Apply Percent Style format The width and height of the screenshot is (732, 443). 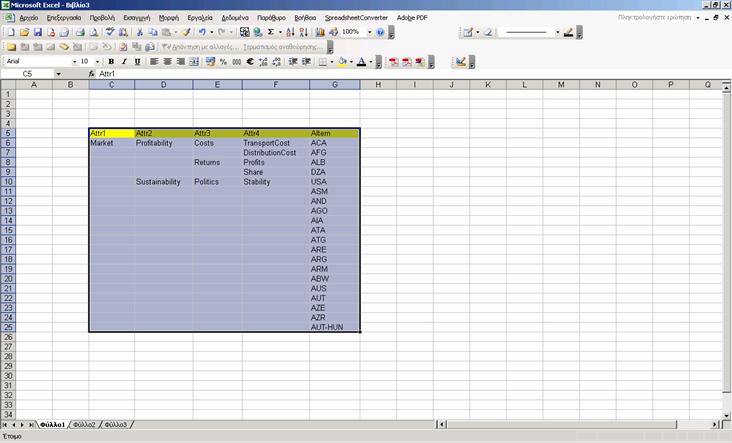tap(223, 62)
